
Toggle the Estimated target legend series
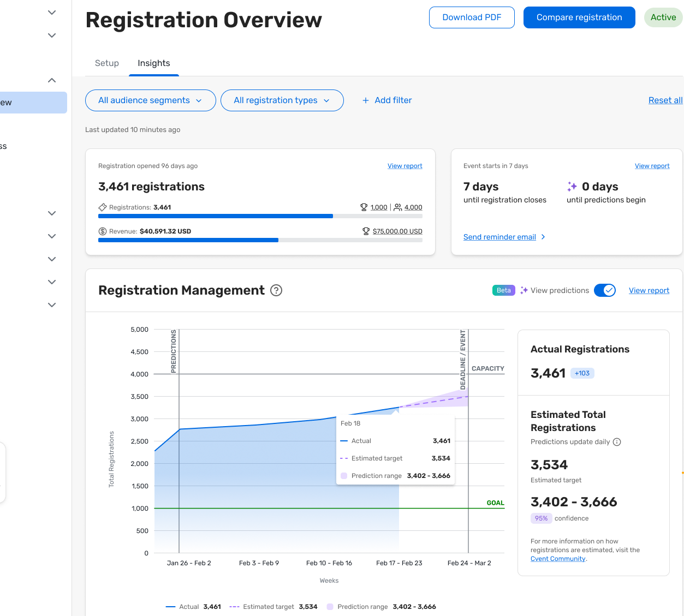(x=268, y=607)
